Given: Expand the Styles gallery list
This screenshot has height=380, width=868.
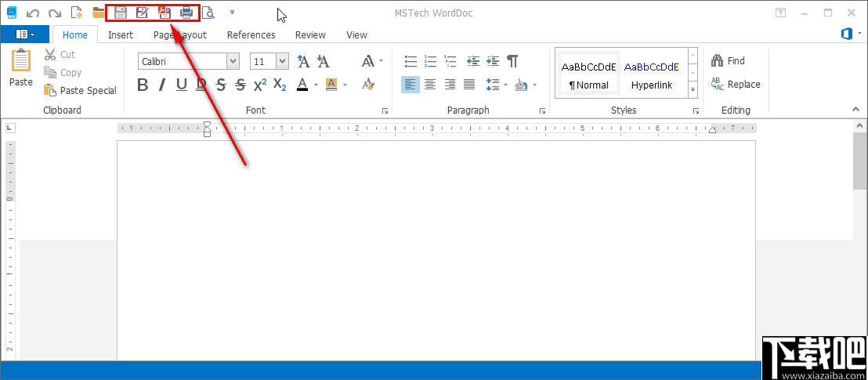Looking at the screenshot, I should pyautogui.click(x=693, y=89).
